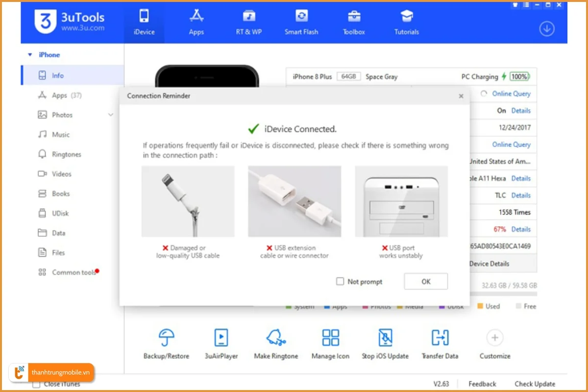Enable the Not prompt checkbox
The width and height of the screenshot is (588, 392).
click(x=340, y=282)
